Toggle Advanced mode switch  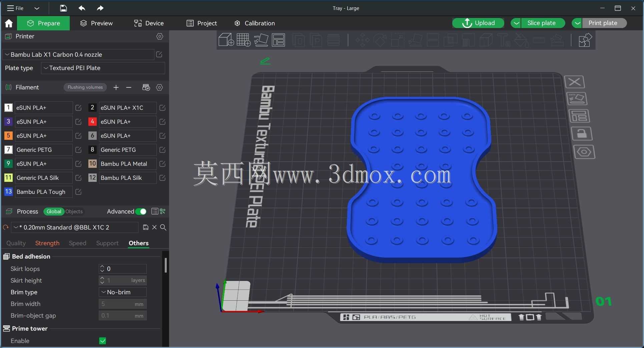(x=141, y=211)
